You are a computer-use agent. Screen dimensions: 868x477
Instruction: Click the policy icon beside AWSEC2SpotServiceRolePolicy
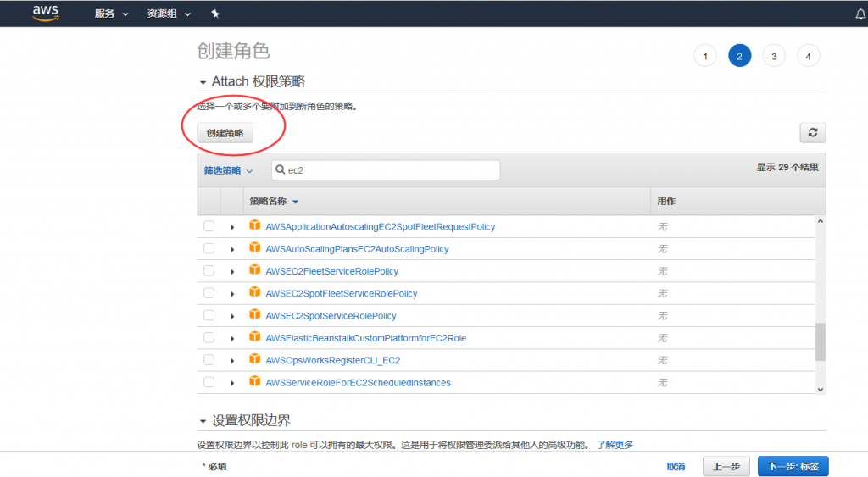click(254, 315)
